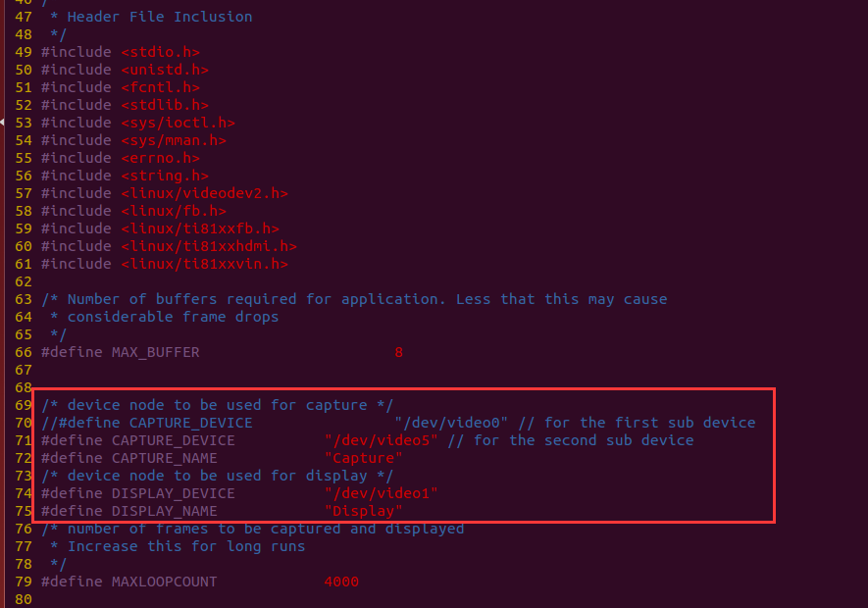This screenshot has height=608, width=868.
Task: Click the "/dev/video1" string
Action: [382, 493]
